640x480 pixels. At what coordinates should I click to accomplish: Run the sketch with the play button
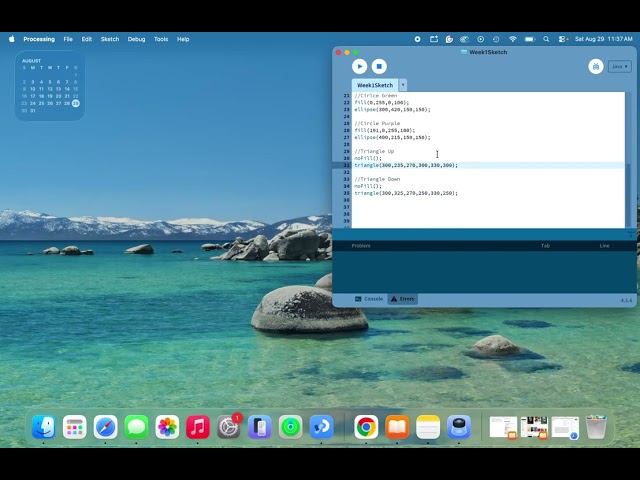(x=360, y=66)
